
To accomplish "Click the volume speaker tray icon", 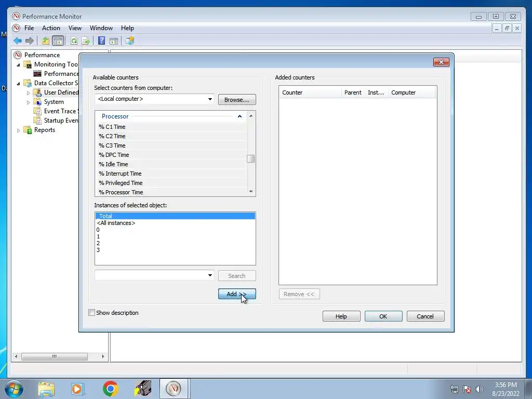I will point(480,389).
